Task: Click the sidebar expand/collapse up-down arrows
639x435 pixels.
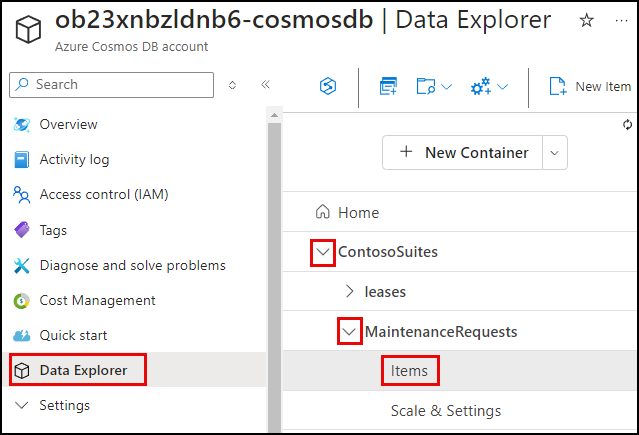Action: point(232,85)
